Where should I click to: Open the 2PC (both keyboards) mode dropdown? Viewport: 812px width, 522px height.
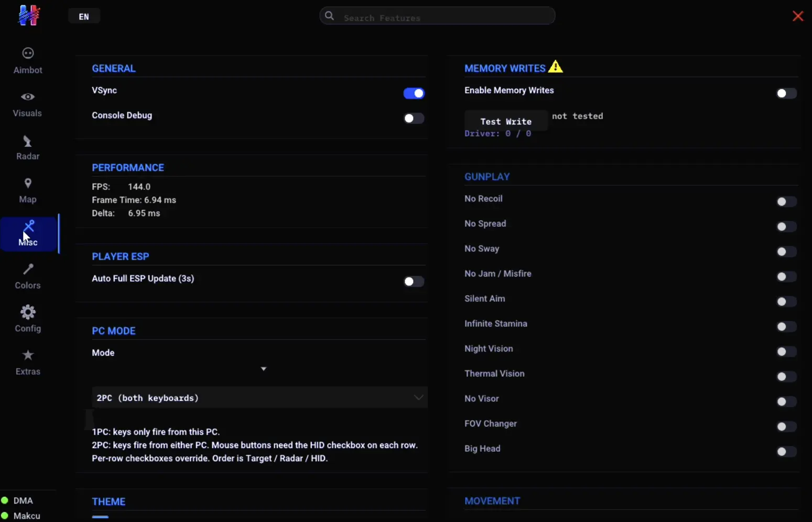[259, 398]
